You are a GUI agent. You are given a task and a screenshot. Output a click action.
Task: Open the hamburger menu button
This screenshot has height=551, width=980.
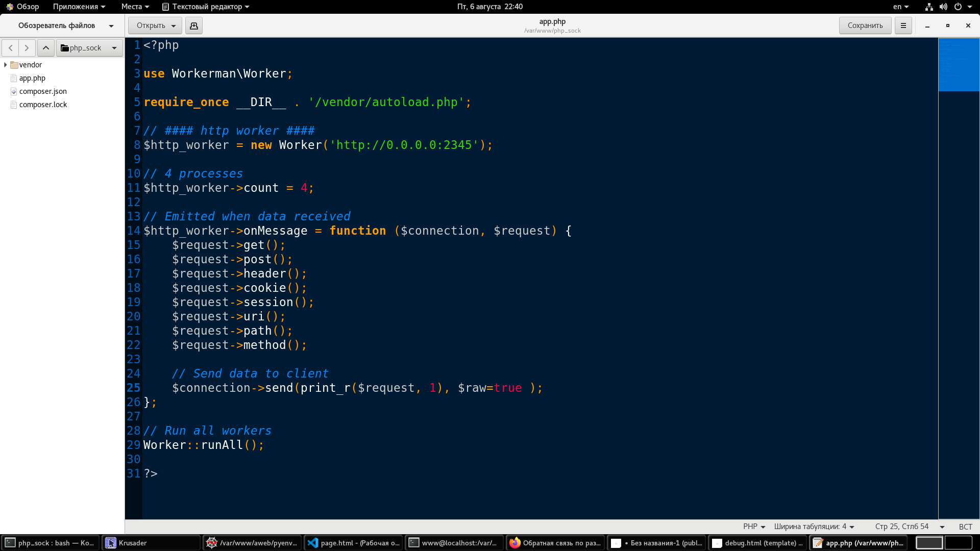click(903, 26)
